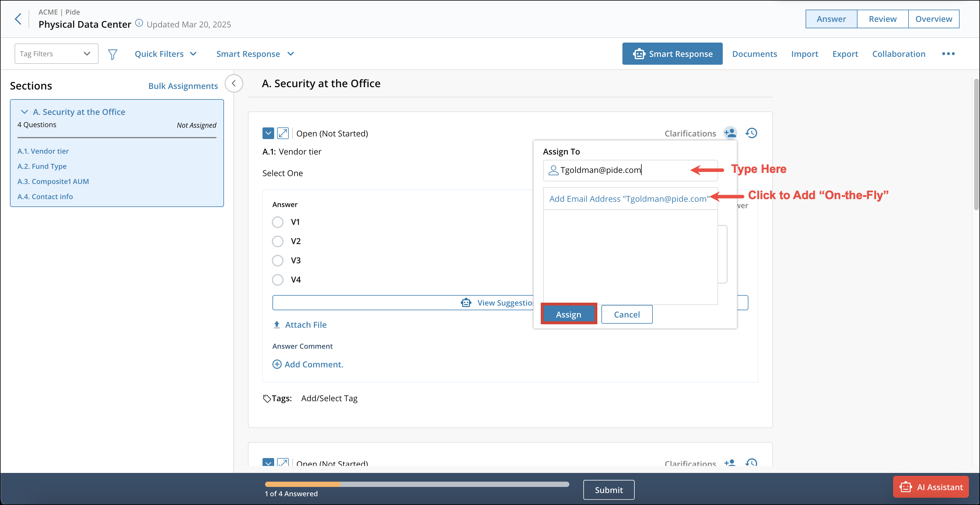
Task: Open the Tag Filters dropdown
Action: 56,54
